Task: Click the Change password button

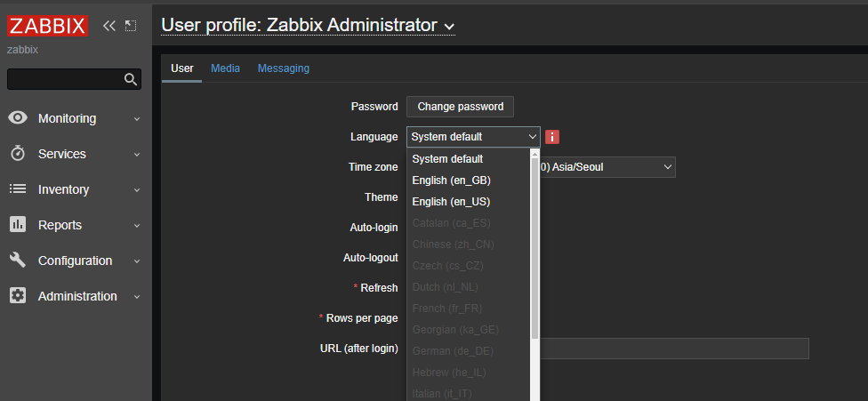Action: tap(460, 106)
